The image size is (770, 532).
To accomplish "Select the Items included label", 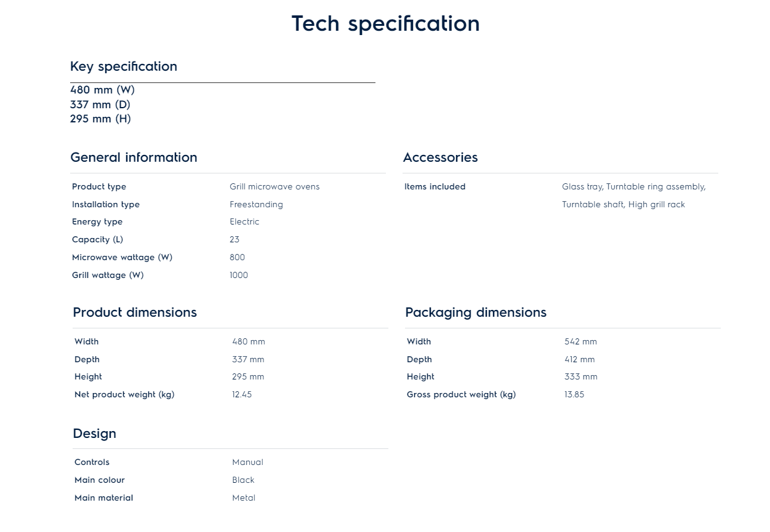I will pyautogui.click(x=435, y=187).
